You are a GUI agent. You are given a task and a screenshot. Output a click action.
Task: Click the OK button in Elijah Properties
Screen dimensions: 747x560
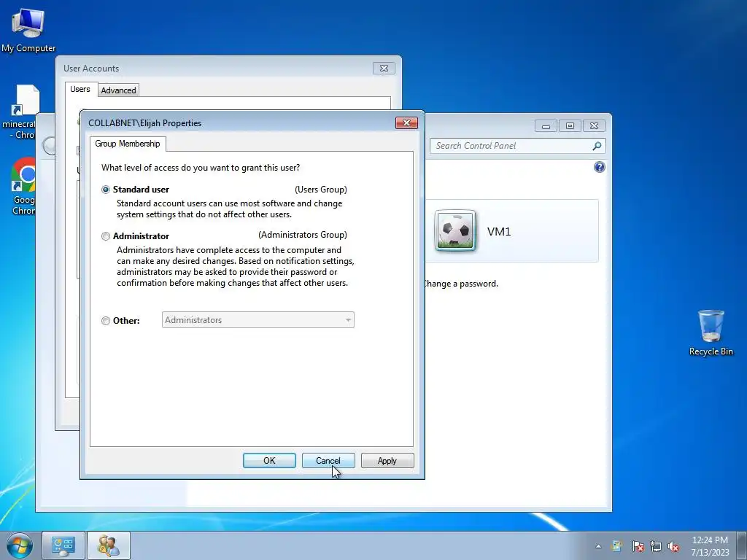point(269,461)
